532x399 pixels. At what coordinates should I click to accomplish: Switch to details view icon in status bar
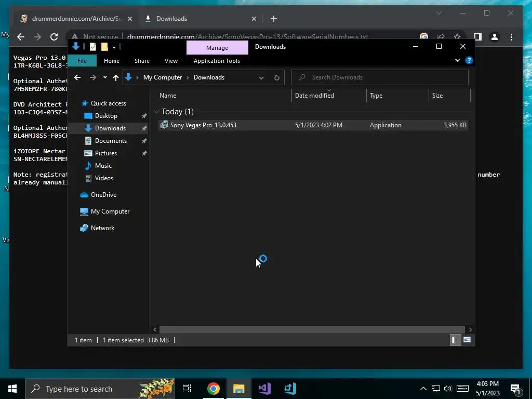click(454, 340)
